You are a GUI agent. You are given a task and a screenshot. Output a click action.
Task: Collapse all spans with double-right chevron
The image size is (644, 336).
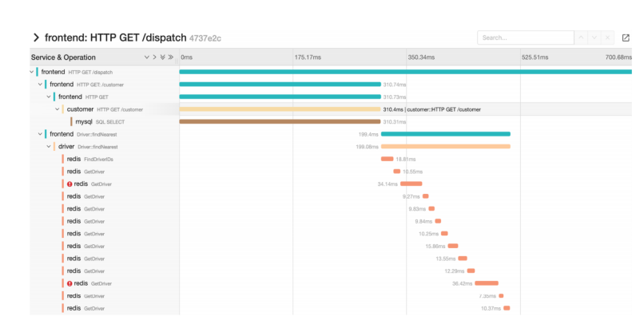[x=171, y=57]
